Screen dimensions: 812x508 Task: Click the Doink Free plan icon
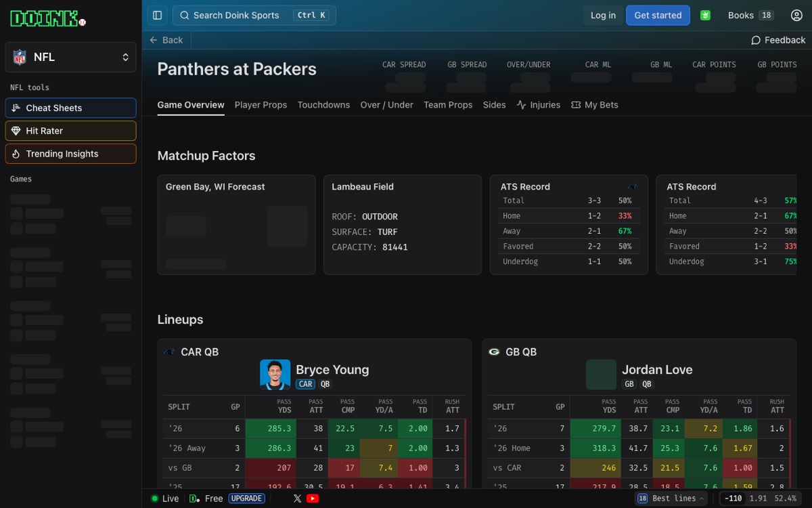pyautogui.click(x=194, y=499)
